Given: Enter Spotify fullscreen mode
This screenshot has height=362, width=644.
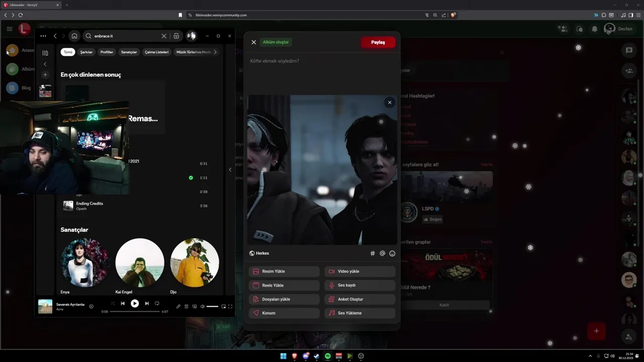Looking at the screenshot, I should [x=230, y=307].
